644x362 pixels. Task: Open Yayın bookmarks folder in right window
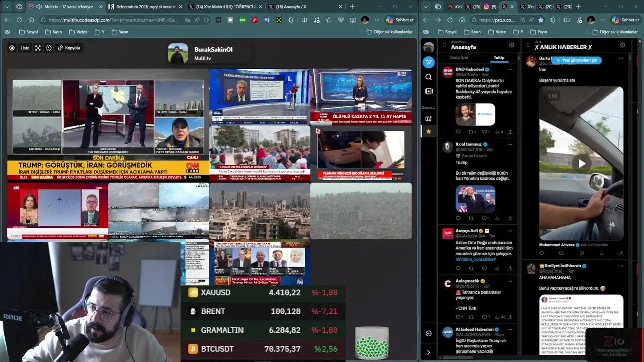pos(538,32)
